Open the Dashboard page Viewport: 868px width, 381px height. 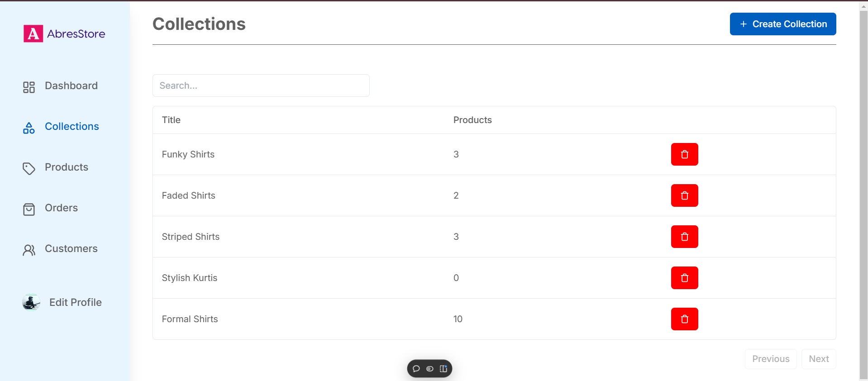pyautogui.click(x=71, y=86)
